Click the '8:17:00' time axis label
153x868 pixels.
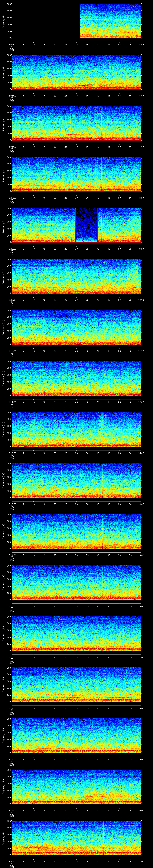tap(12, 708)
